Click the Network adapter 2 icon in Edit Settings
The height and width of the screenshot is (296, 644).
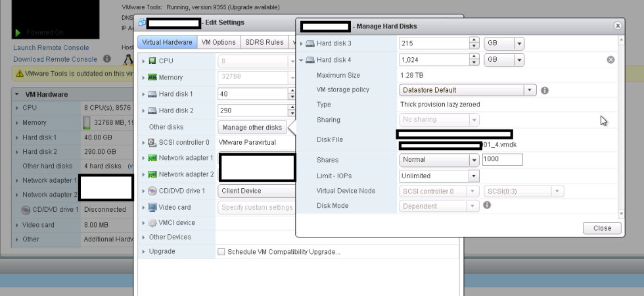pyautogui.click(x=152, y=174)
